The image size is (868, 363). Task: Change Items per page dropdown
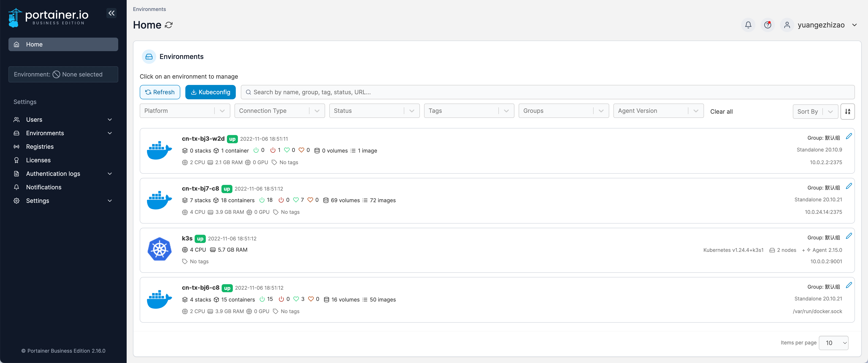(x=833, y=343)
